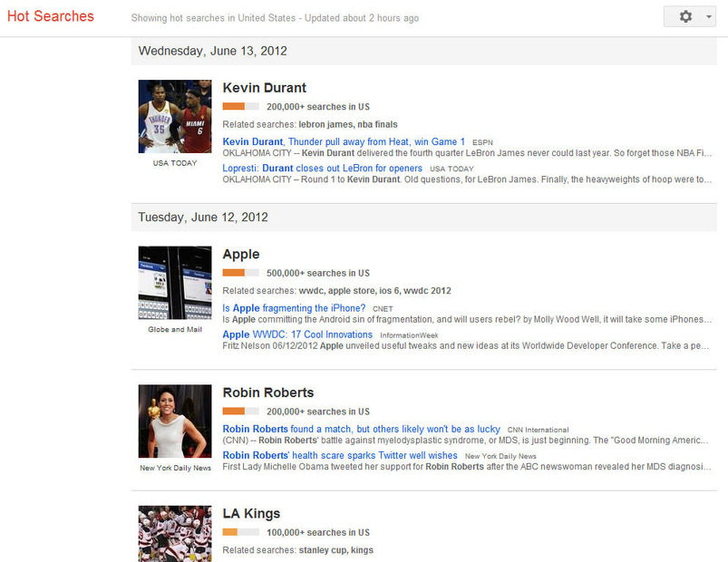Image resolution: width=728 pixels, height=562 pixels.
Task: Open ESPN article about Thunder winning Game 1
Action: (x=344, y=141)
